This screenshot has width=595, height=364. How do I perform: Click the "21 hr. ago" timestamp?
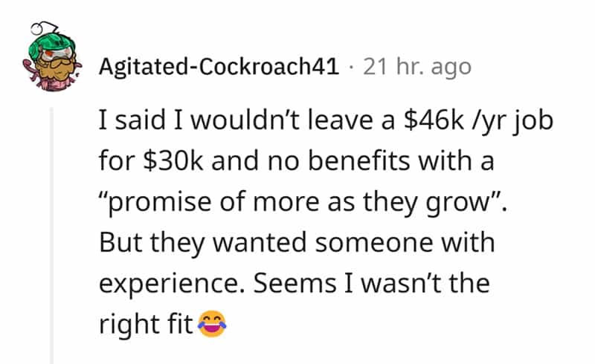[416, 68]
